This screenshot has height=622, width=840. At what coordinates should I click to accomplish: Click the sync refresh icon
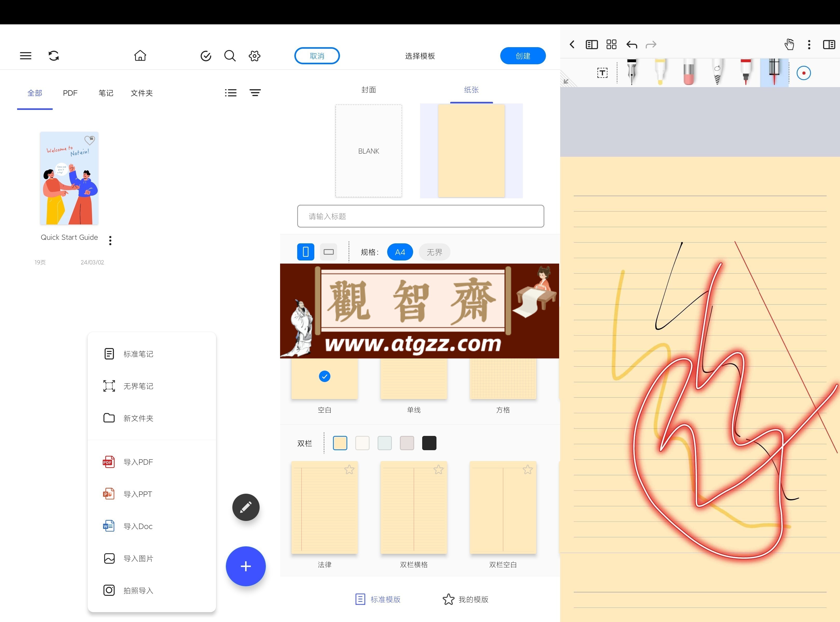pos(53,56)
